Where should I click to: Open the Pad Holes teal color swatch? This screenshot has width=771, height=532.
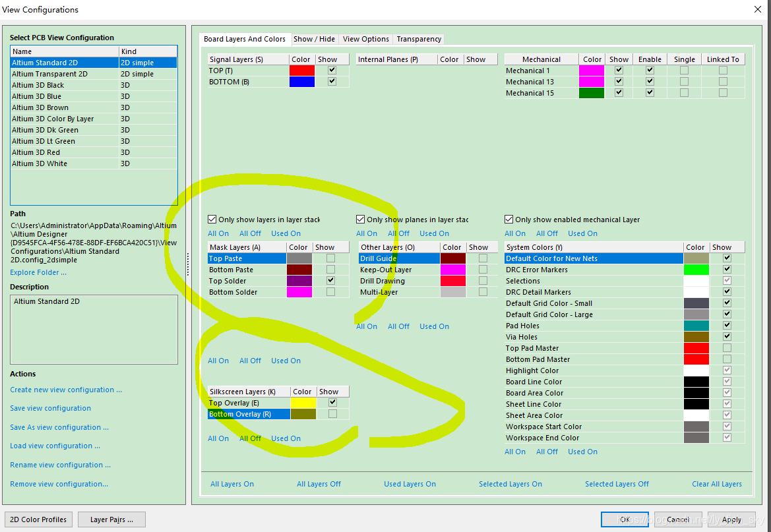pyautogui.click(x=696, y=326)
